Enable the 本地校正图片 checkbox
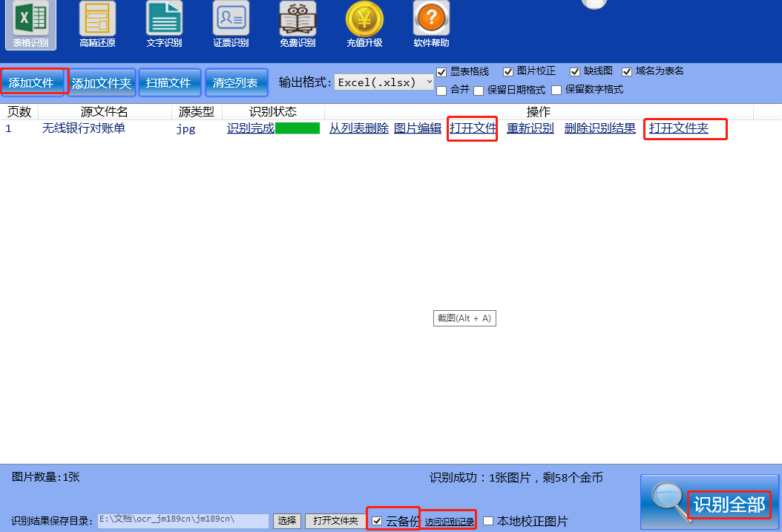Image resolution: width=782 pixels, height=532 pixels. click(488, 521)
